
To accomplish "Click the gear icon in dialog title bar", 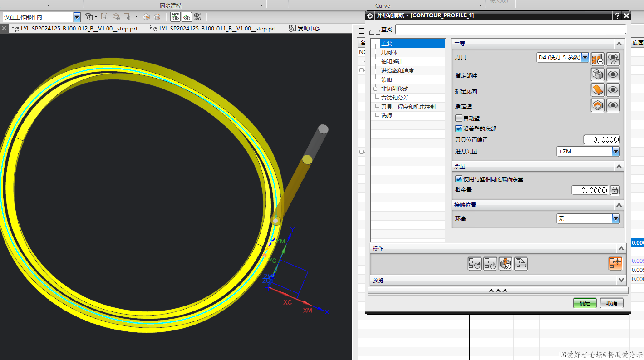I will pos(370,15).
